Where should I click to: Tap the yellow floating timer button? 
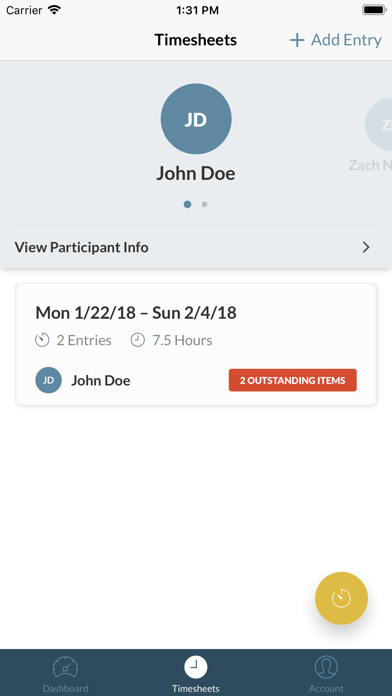point(341,598)
